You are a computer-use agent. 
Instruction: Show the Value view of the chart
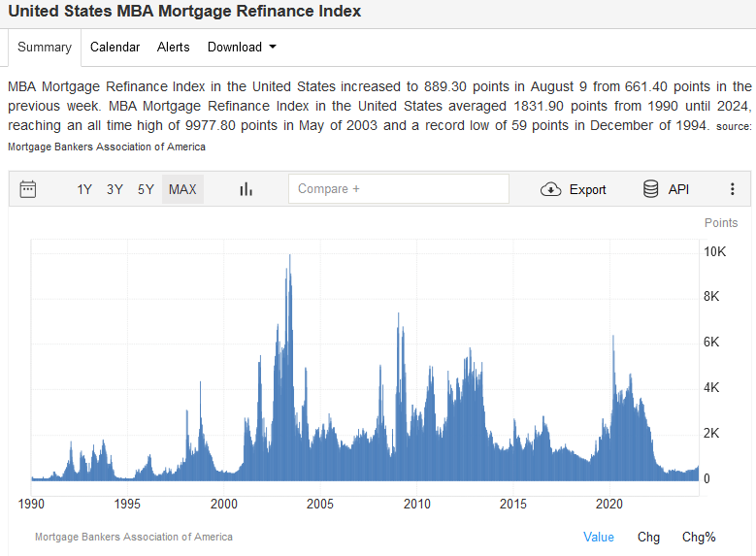pos(599,537)
